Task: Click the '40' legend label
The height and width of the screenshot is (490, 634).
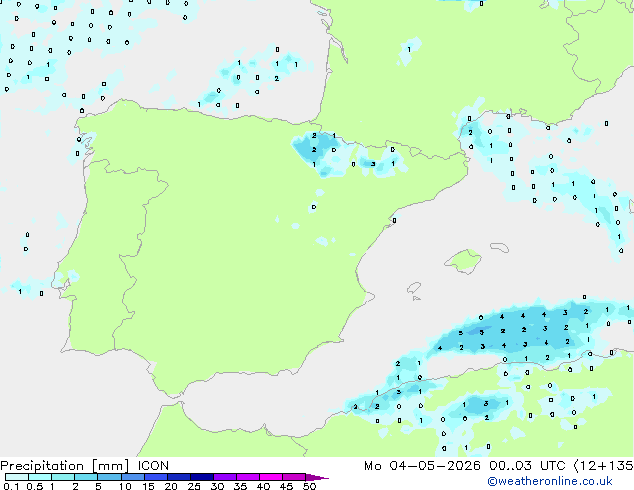Action: coord(263,486)
